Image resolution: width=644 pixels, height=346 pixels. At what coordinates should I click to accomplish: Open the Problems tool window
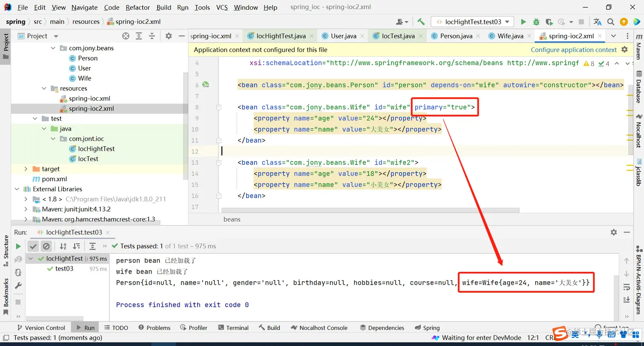click(x=153, y=328)
